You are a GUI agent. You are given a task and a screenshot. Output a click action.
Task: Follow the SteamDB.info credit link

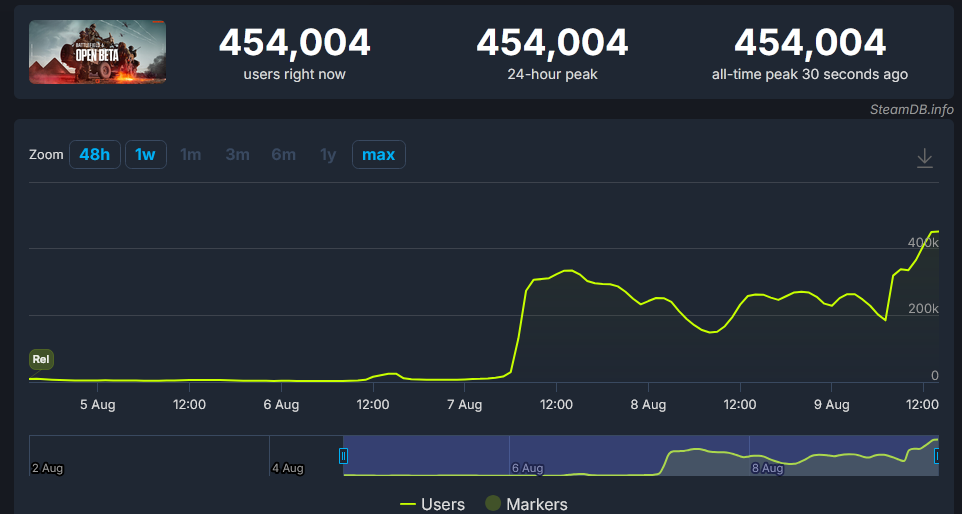911,109
